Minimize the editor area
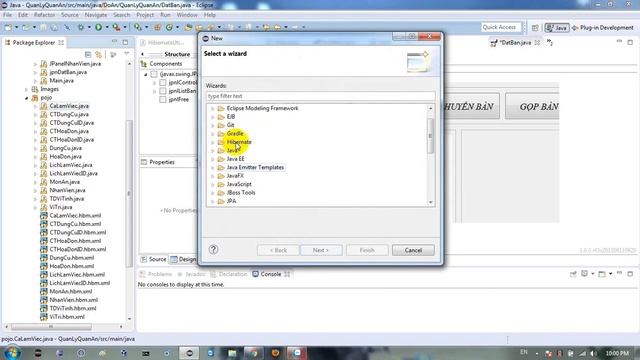 pos(619,42)
